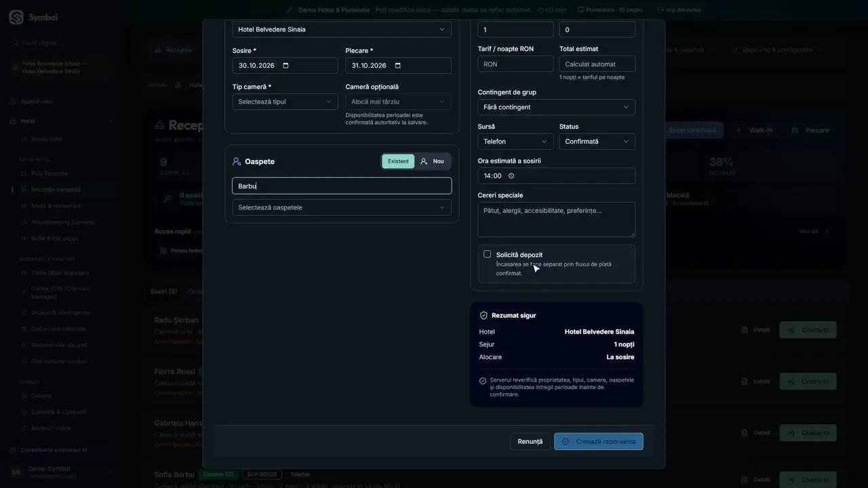The height and width of the screenshot is (488, 868).
Task: Click the Oaspete section person icon
Action: click(x=237, y=161)
